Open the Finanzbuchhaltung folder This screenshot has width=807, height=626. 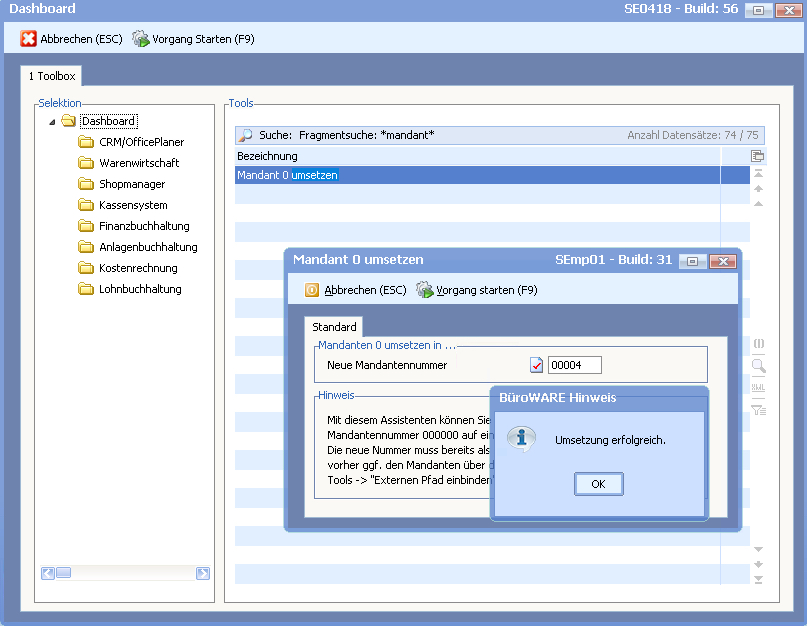[143, 226]
